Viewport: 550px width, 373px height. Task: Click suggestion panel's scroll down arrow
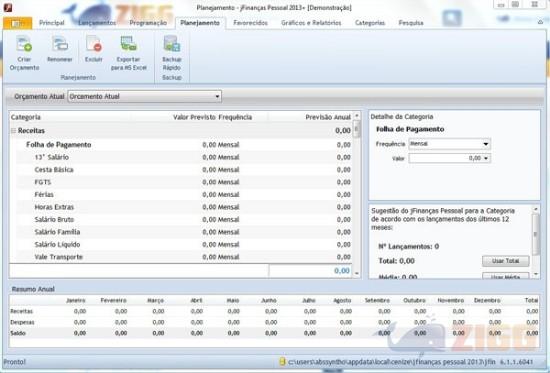(x=536, y=274)
